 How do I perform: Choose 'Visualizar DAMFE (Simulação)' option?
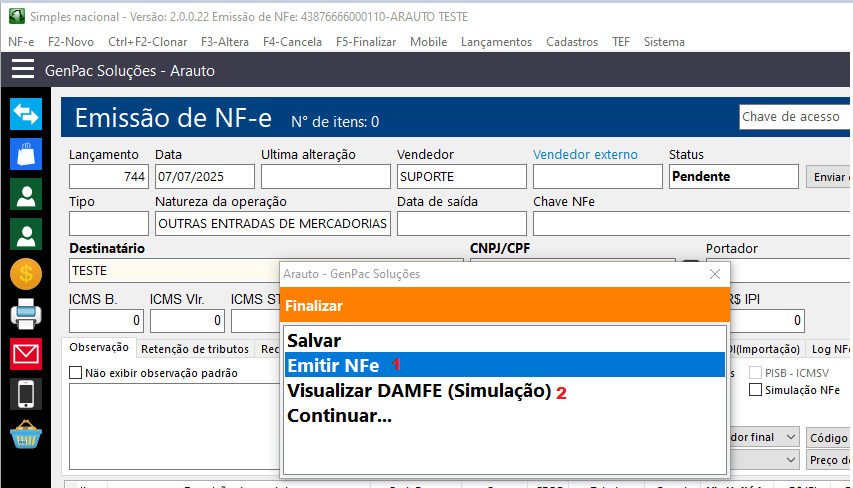pyautogui.click(x=419, y=390)
